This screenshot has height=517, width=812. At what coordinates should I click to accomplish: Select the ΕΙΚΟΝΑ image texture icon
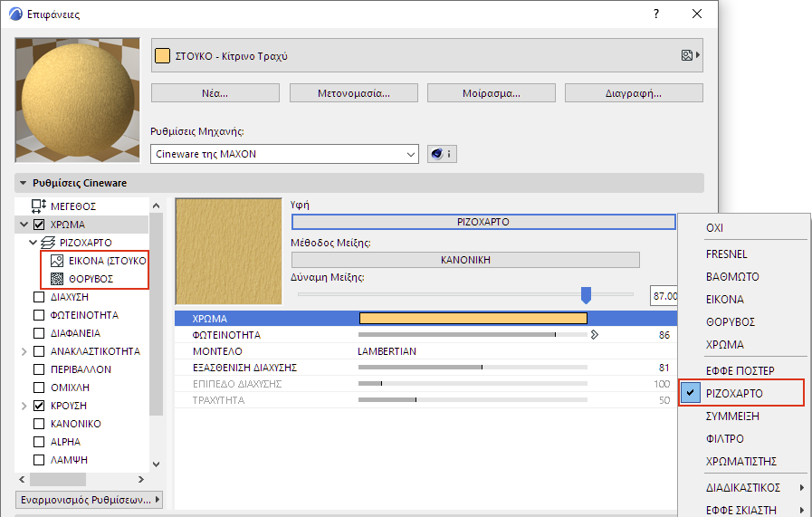tap(57, 261)
